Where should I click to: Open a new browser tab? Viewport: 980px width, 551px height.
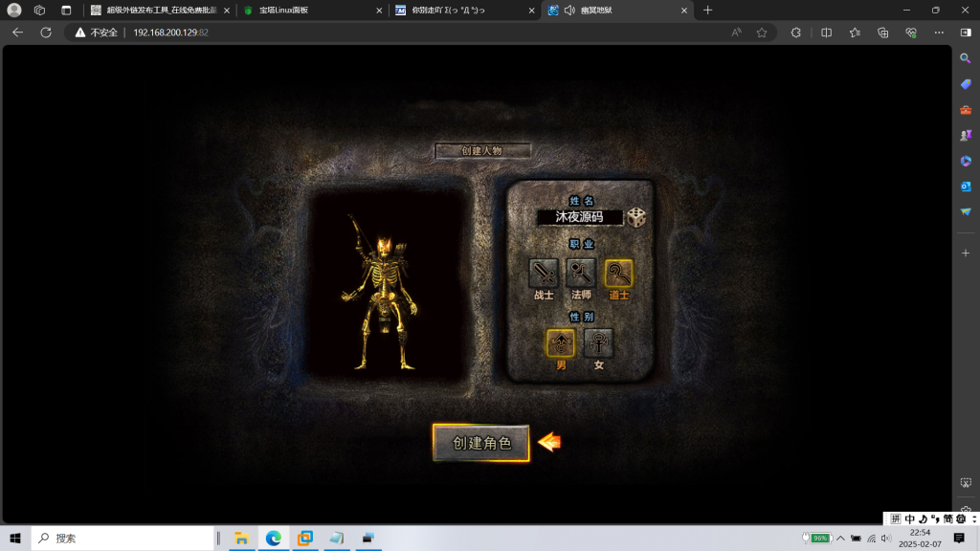pos(708,11)
